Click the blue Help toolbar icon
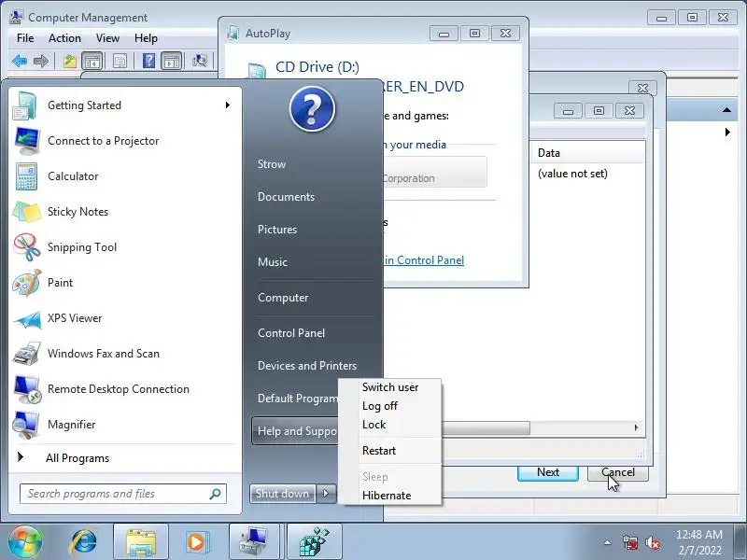Viewport: 747px width, 560px height. (x=148, y=61)
